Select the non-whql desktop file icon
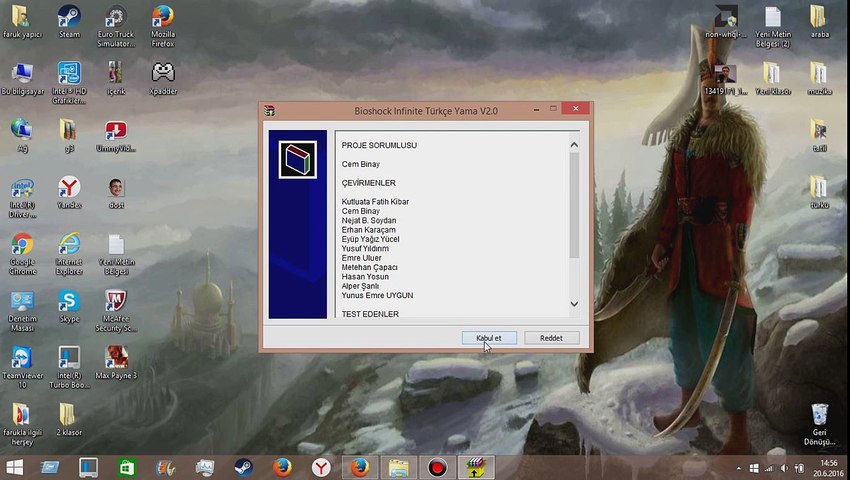850x480 pixels. [725, 22]
